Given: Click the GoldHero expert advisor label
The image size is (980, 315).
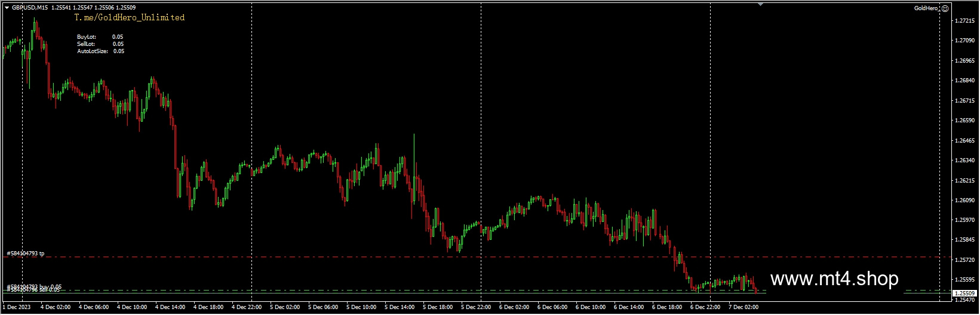Looking at the screenshot, I should (x=926, y=8).
